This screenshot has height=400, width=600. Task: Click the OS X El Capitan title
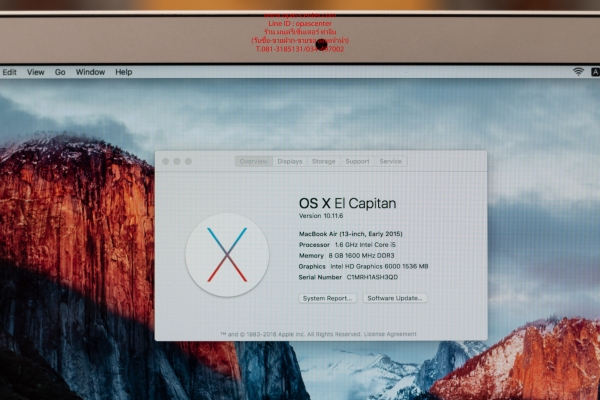[347, 203]
